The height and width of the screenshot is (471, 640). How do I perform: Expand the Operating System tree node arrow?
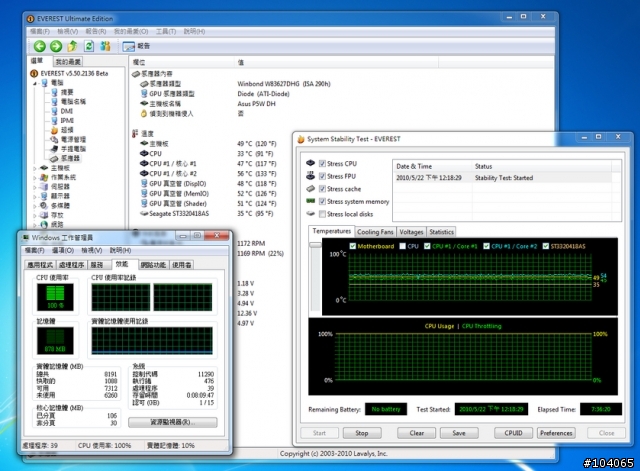[x=35, y=177]
